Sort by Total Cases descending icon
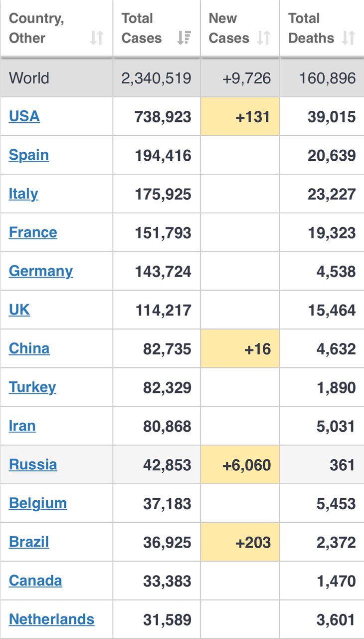The width and height of the screenshot is (364, 639). 184,38
